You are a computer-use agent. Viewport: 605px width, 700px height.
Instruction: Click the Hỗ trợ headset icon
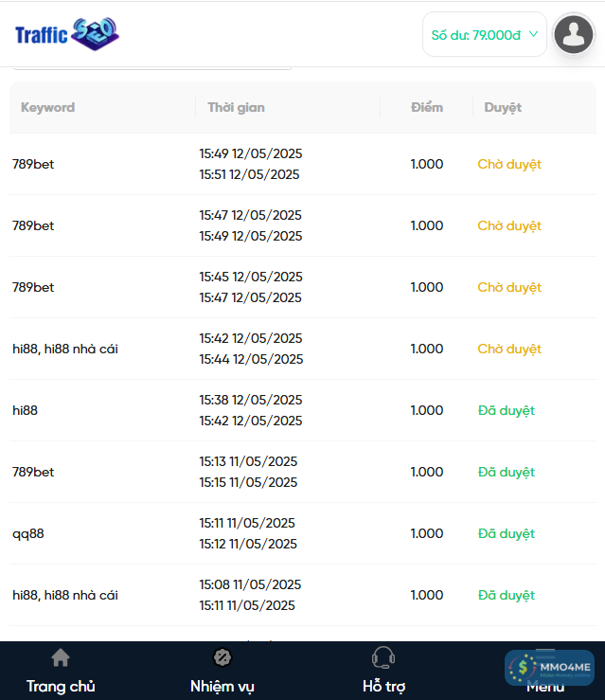[383, 657]
